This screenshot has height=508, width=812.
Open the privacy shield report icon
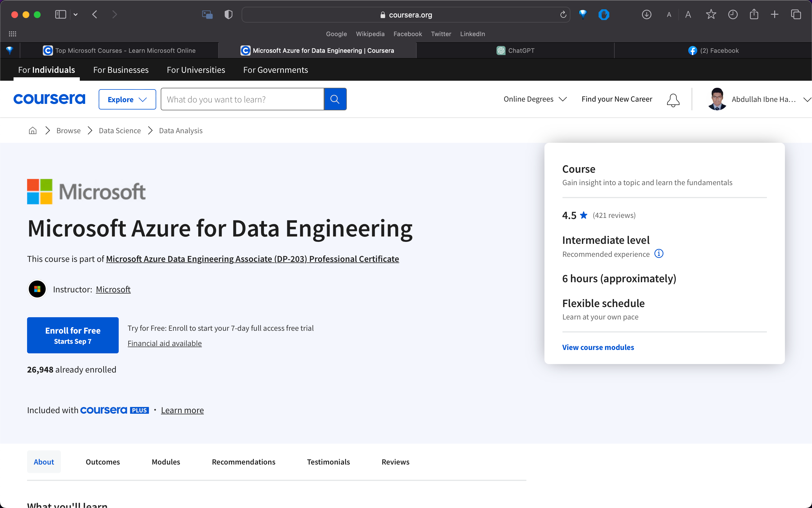click(x=228, y=14)
